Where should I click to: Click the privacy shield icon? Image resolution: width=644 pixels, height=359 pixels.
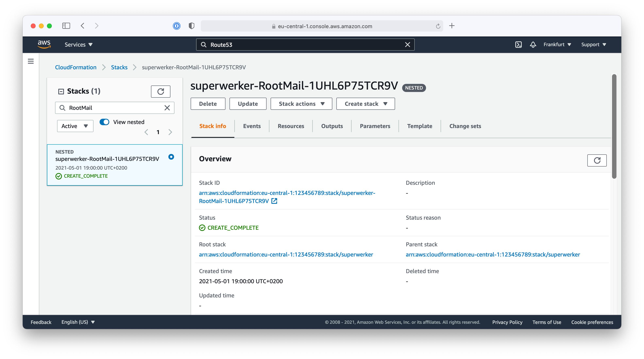[x=191, y=26]
